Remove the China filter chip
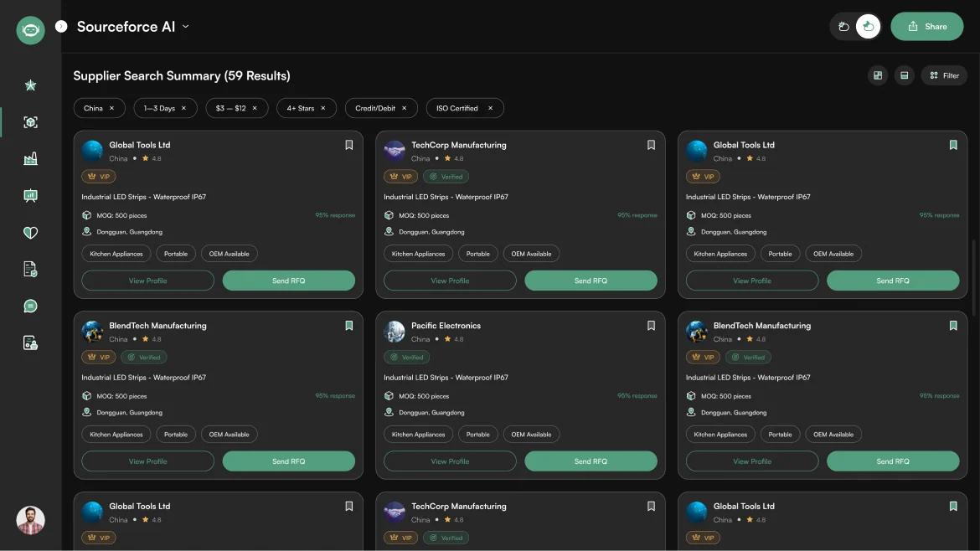This screenshot has width=980, height=551. (112, 108)
